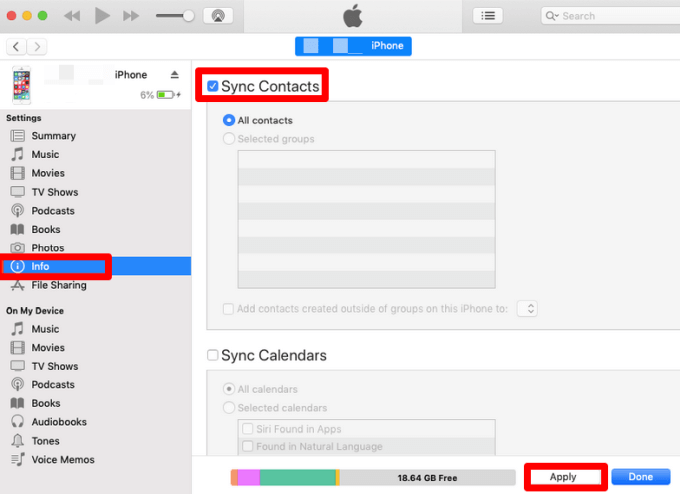Check Found in Natural Language calendar

tap(248, 446)
